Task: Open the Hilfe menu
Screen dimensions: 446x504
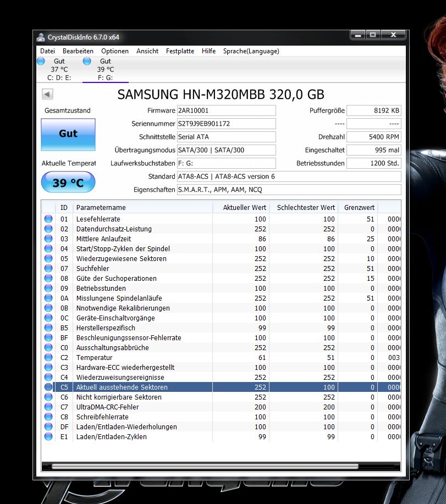Action: pos(208,51)
